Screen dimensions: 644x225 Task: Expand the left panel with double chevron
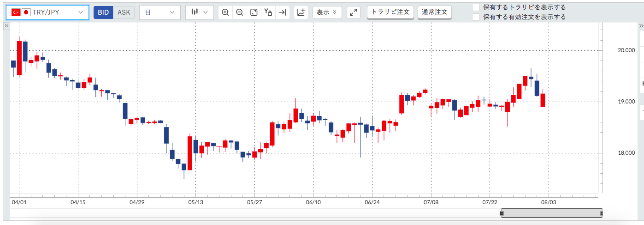click(6, 27)
